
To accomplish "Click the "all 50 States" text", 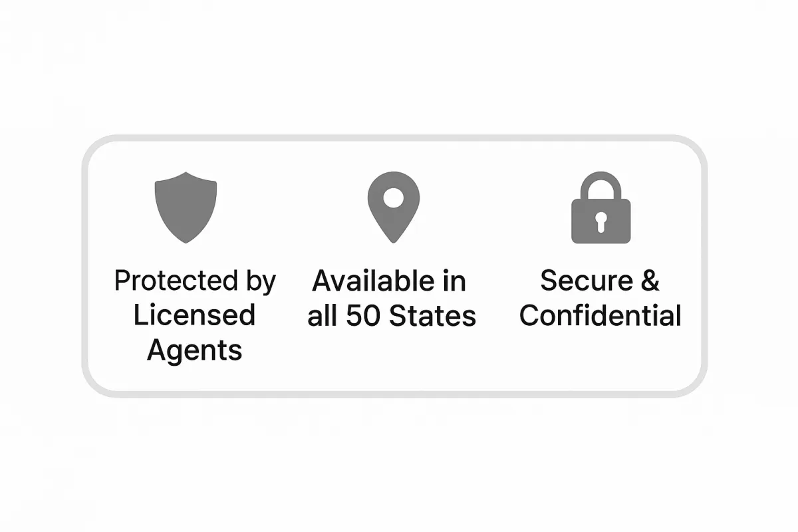I will 392,316.
